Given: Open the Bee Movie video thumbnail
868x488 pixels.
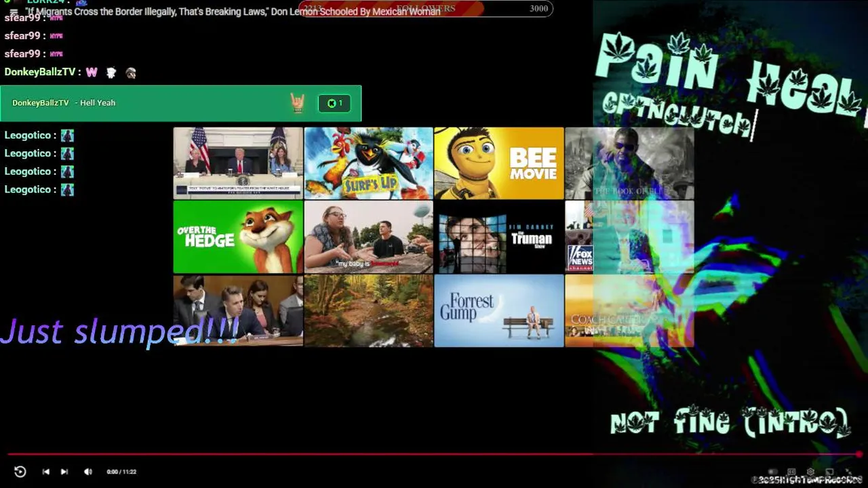Looking at the screenshot, I should click(x=498, y=163).
